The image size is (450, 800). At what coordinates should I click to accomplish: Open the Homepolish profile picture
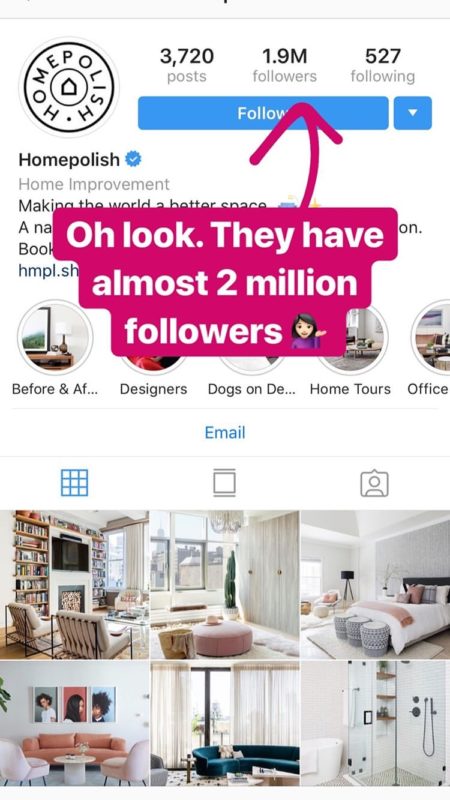point(69,87)
